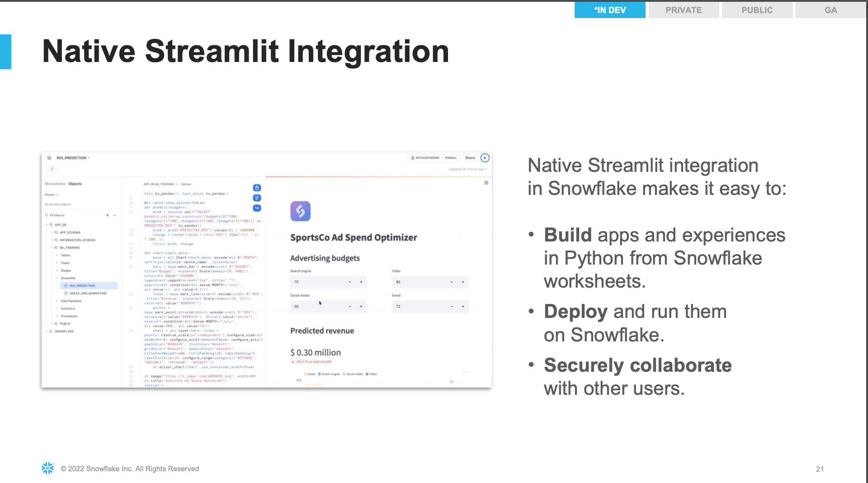Click the blue arrow icon in editor
The width and height of the screenshot is (868, 483).
click(x=257, y=208)
